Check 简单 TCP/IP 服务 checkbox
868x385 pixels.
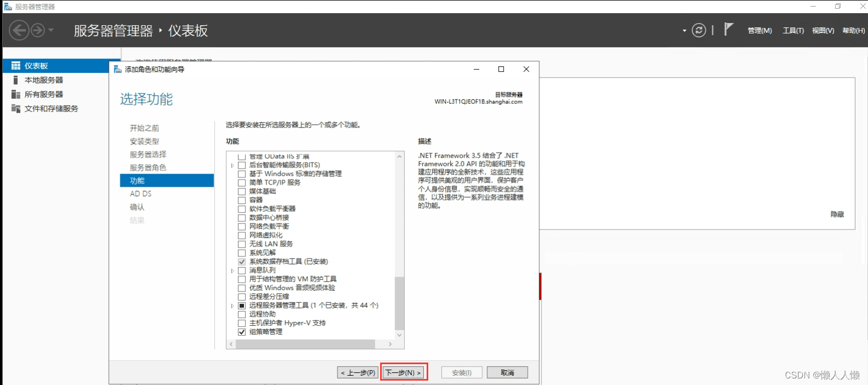tap(242, 182)
